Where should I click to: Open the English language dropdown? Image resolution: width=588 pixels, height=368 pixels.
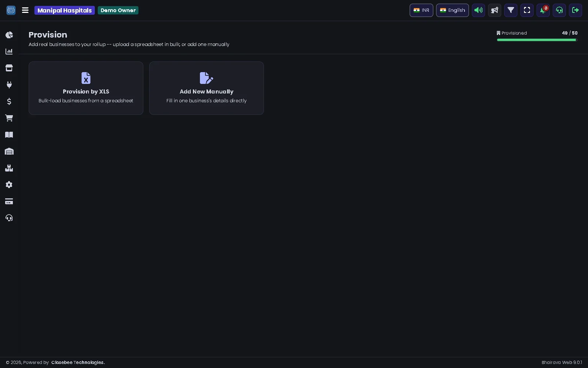click(x=452, y=10)
